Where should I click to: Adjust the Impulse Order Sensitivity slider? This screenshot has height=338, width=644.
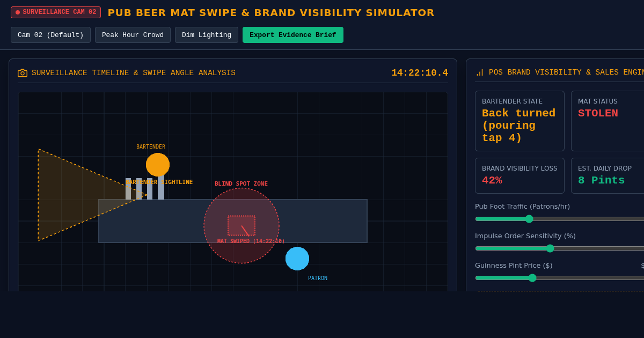coord(560,248)
